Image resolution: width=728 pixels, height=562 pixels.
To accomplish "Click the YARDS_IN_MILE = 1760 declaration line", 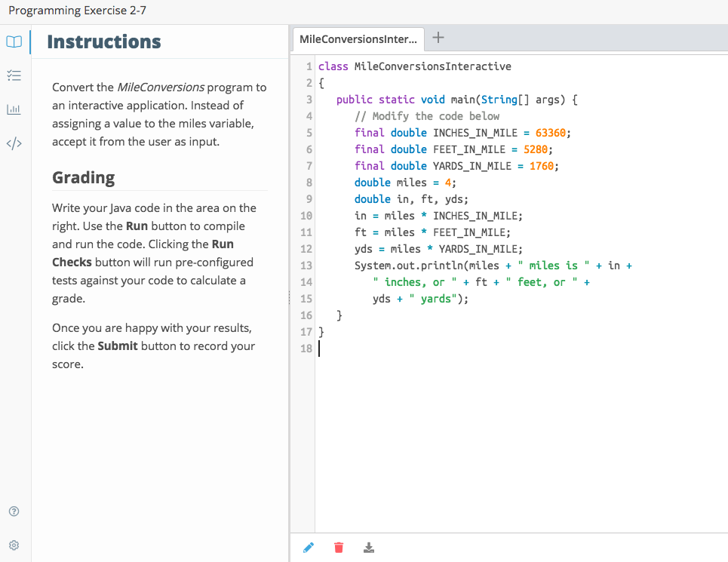I will [456, 166].
